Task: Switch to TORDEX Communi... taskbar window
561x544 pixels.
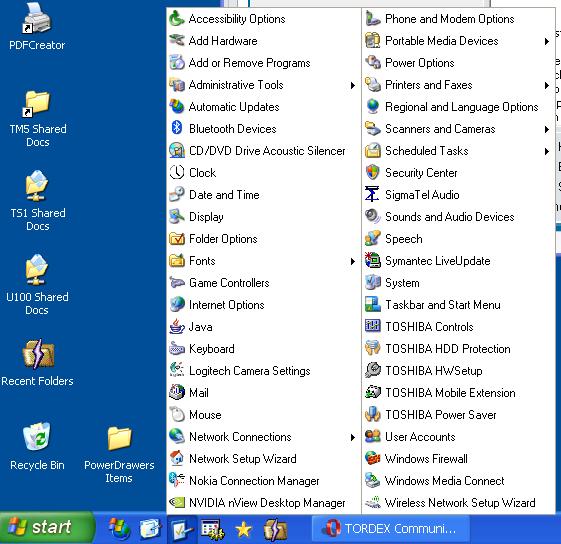Action: (391, 529)
